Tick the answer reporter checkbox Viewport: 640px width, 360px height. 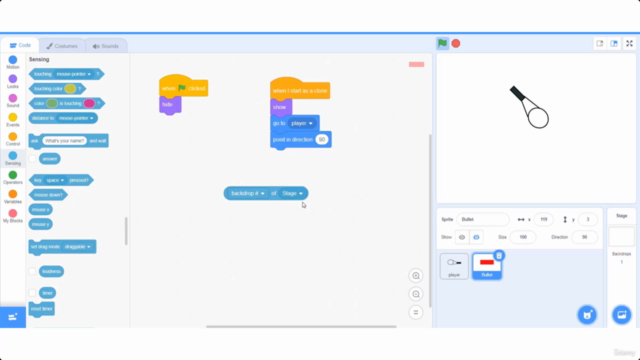point(32,158)
